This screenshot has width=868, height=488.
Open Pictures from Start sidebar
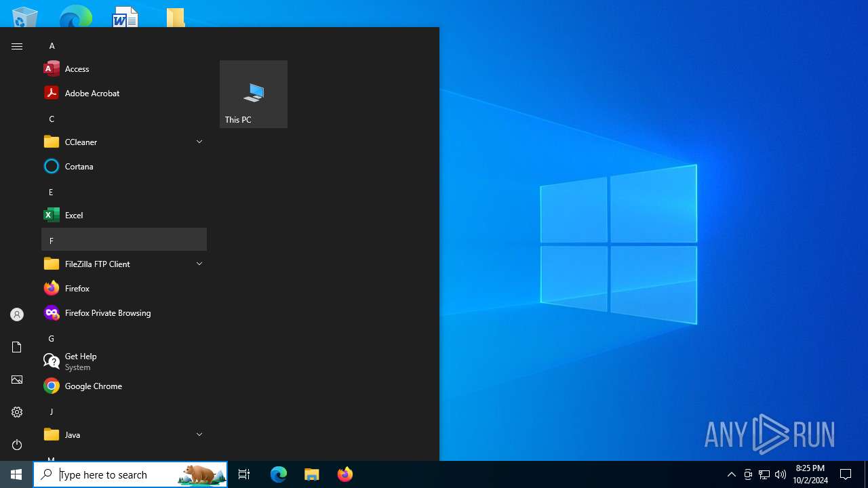coord(17,380)
